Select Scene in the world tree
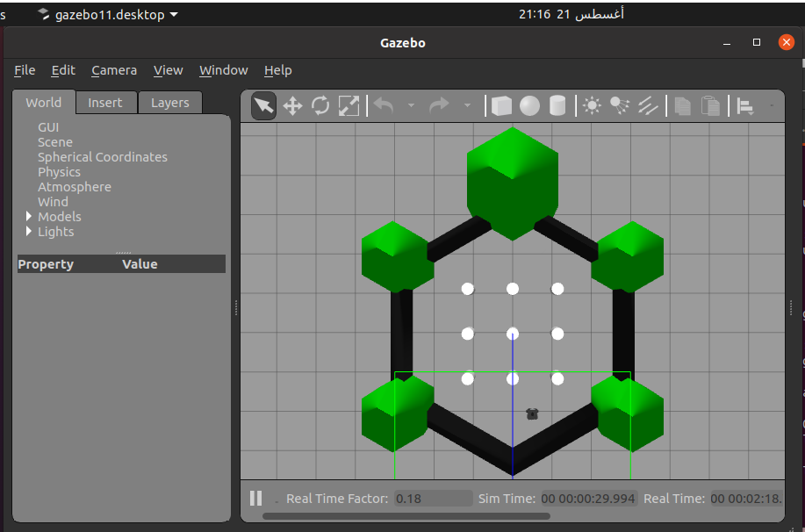The width and height of the screenshot is (805, 532). 55,142
